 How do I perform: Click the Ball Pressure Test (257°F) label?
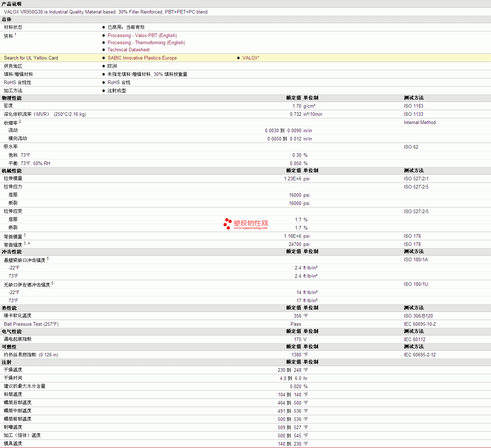[31, 324]
